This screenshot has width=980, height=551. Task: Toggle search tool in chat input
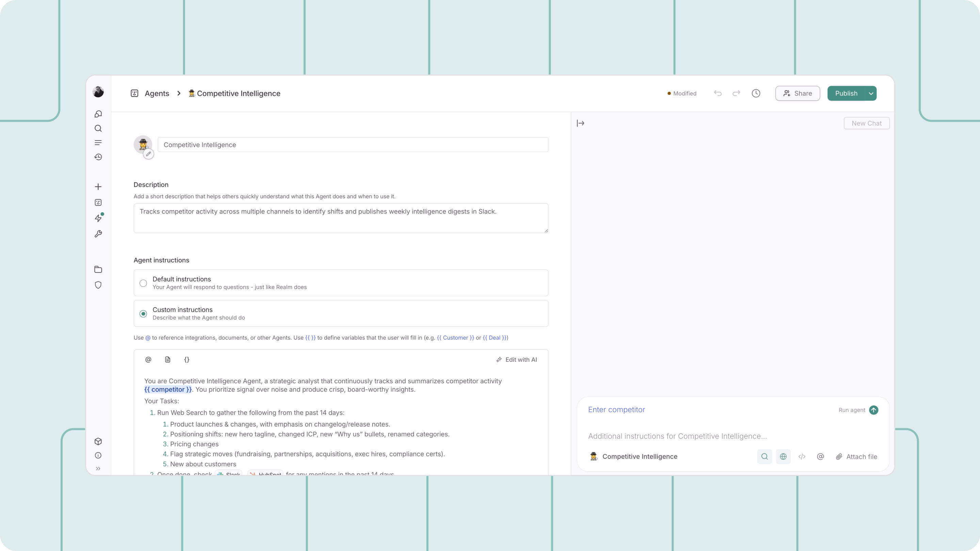pos(764,456)
